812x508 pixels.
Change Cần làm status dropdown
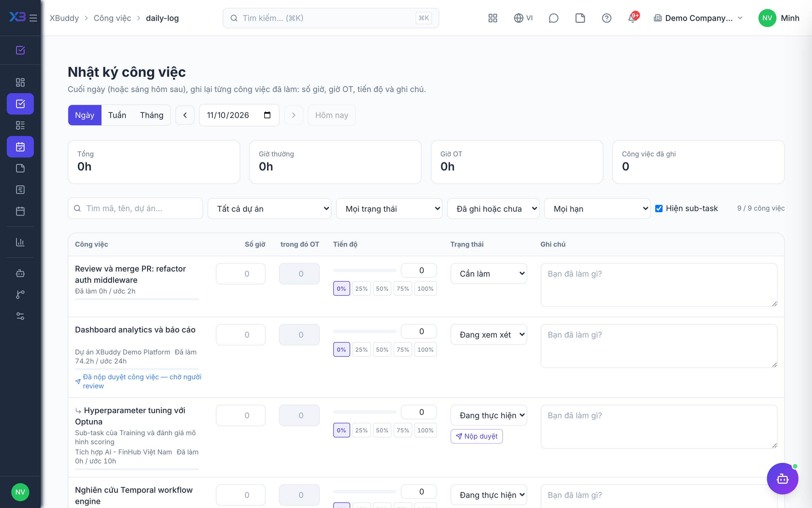point(489,274)
